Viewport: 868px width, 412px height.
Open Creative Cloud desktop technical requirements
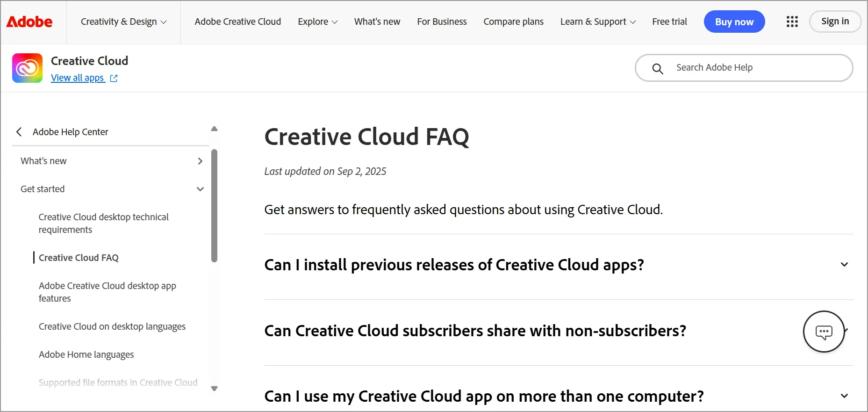point(104,223)
